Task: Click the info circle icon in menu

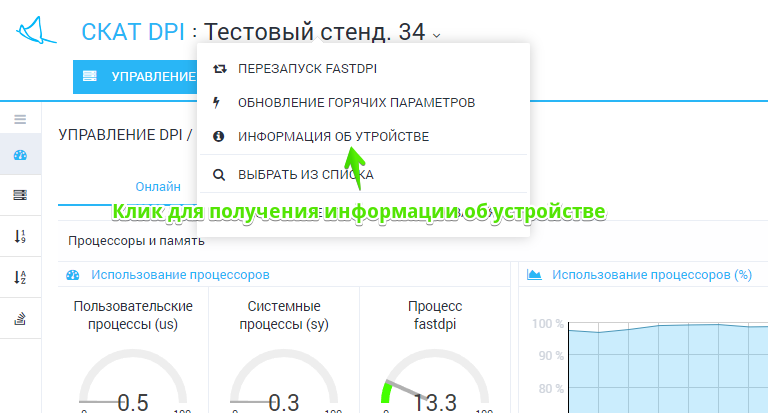Action: [219, 136]
